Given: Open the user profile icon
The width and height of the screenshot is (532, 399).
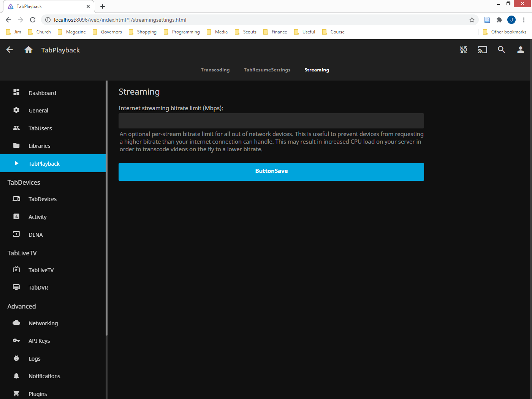Looking at the screenshot, I should [521, 49].
